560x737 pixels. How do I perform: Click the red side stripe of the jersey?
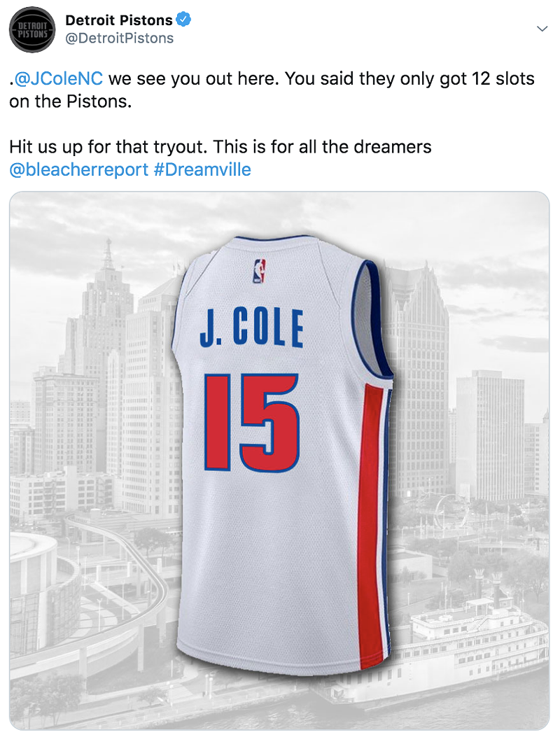(x=370, y=518)
